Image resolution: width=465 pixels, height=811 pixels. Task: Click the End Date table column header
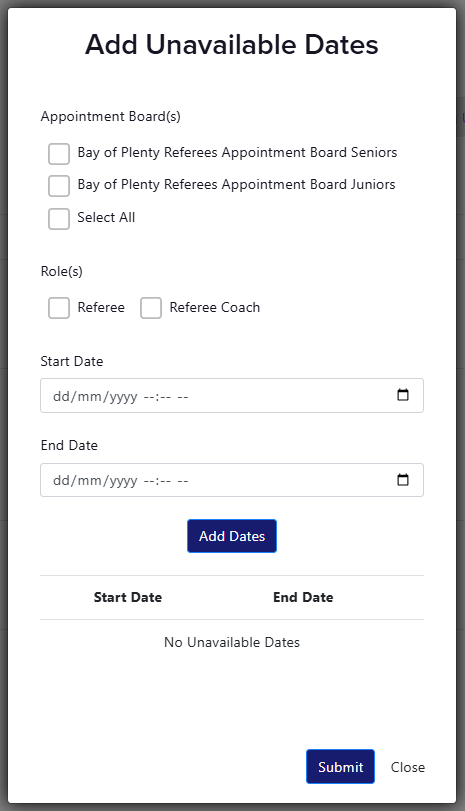pos(303,597)
